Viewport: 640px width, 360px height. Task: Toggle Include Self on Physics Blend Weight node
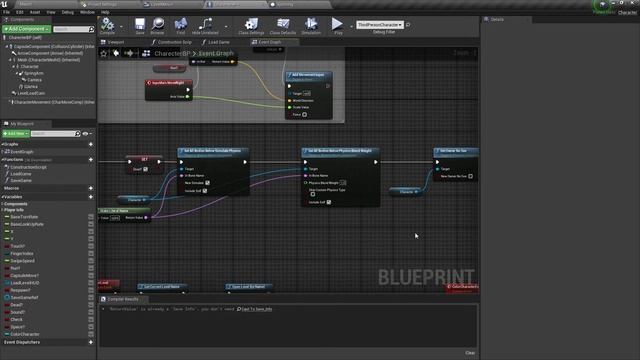[329, 202]
